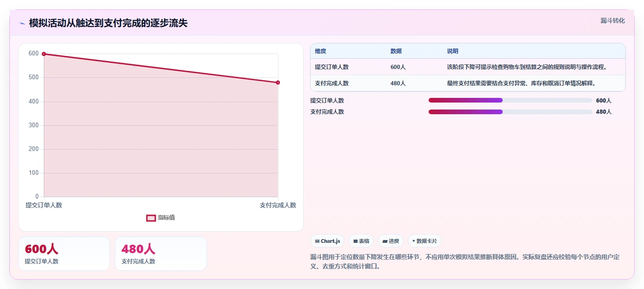Click the data point at 支付完成人数 480
Image resolution: width=644 pixels, height=289 pixels.
click(278, 83)
